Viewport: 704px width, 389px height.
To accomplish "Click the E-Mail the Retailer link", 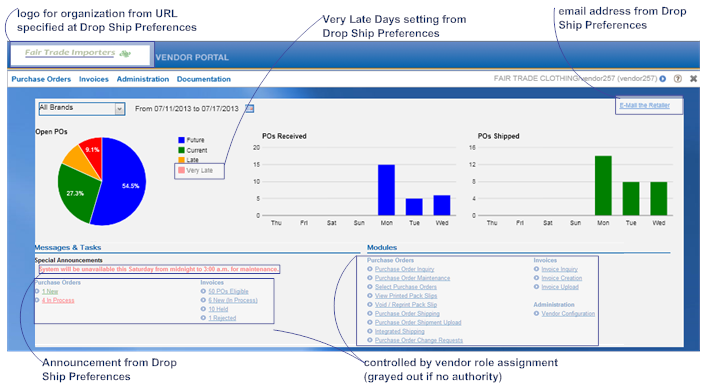I will point(644,106).
